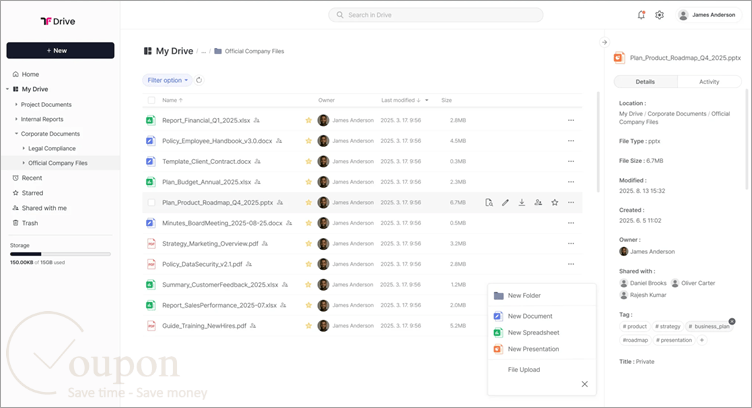Click the folder icon in breadcrumb
This screenshot has height=408, width=752.
(218, 51)
